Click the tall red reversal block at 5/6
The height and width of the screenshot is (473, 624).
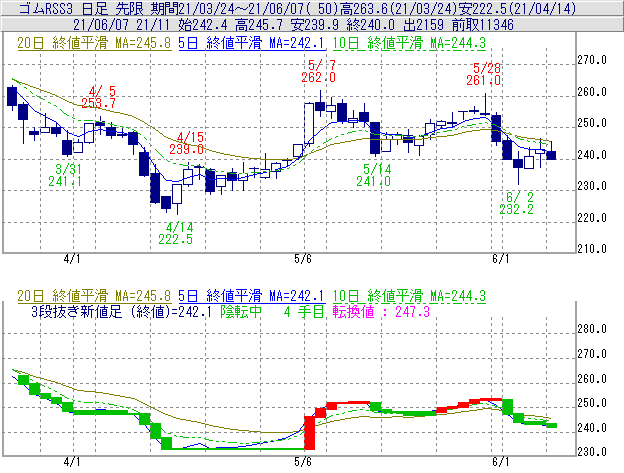click(309, 433)
